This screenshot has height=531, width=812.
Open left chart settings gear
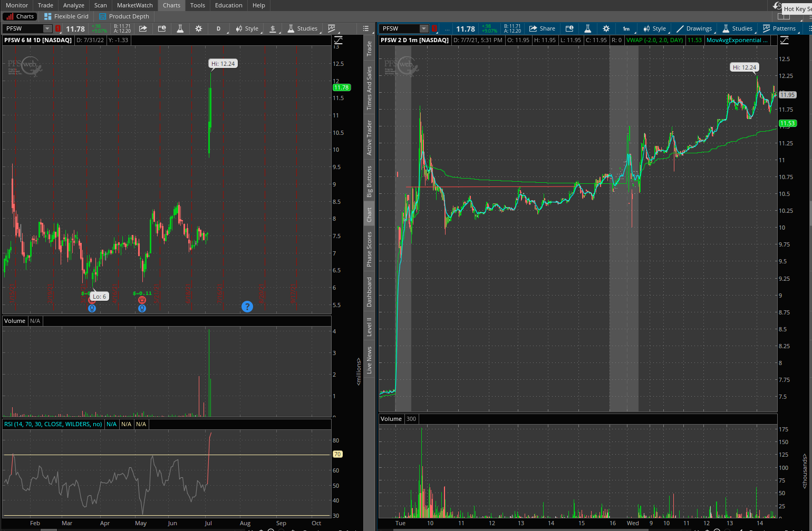[199, 28]
